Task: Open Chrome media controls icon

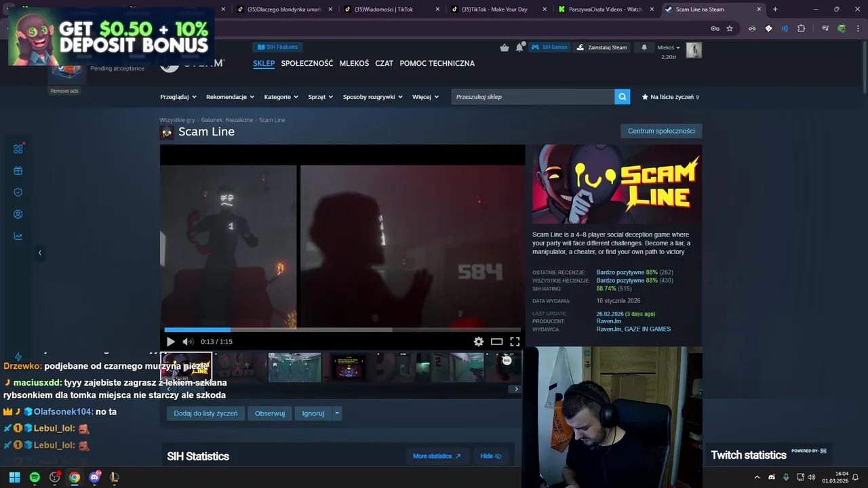Action: click(x=825, y=28)
